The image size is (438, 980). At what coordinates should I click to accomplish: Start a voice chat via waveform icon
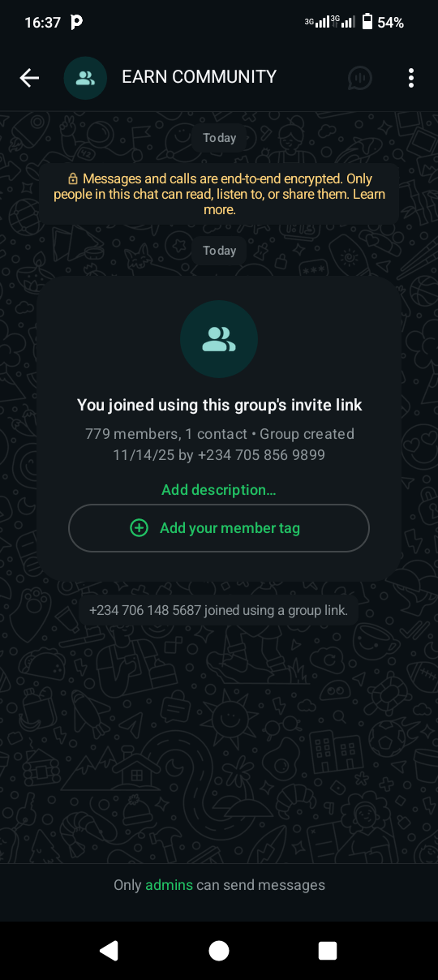click(x=360, y=78)
